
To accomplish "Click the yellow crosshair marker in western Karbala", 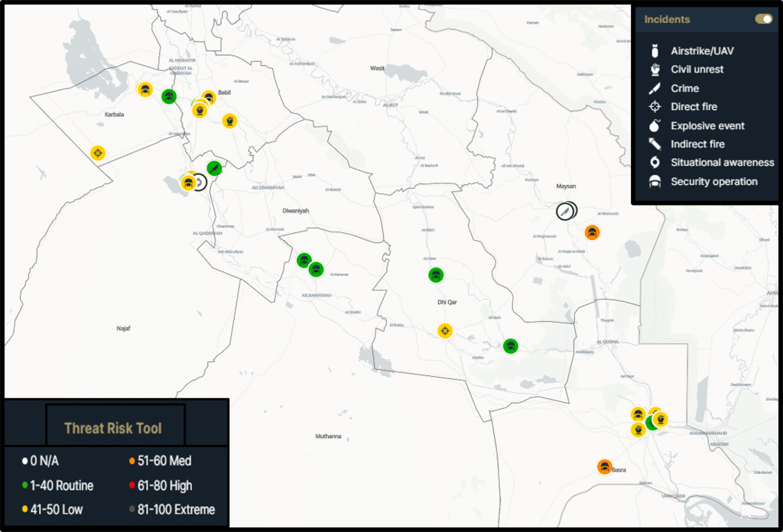I will 98,153.
